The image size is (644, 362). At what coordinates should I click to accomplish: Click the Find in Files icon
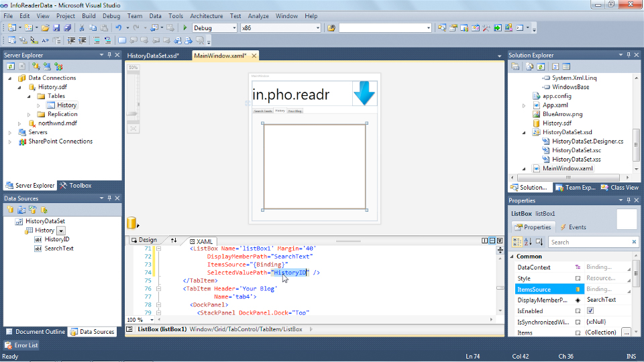click(331, 28)
